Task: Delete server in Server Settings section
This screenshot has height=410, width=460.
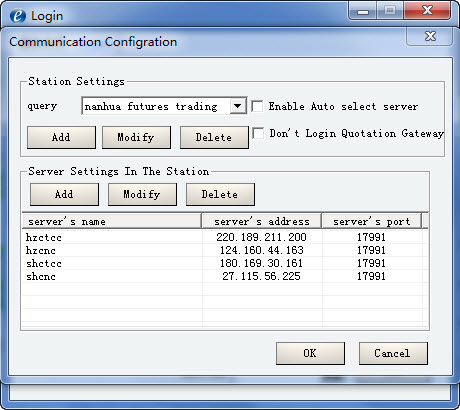Action: [220, 194]
